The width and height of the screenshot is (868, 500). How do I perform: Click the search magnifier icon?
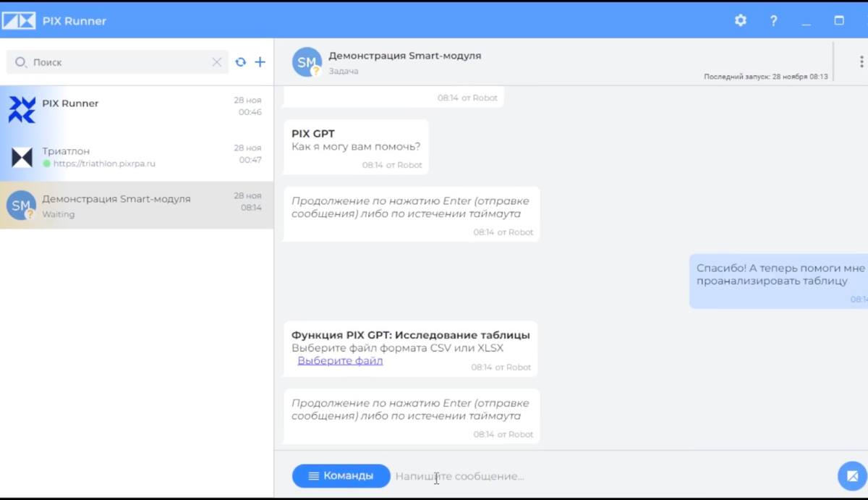coord(20,62)
